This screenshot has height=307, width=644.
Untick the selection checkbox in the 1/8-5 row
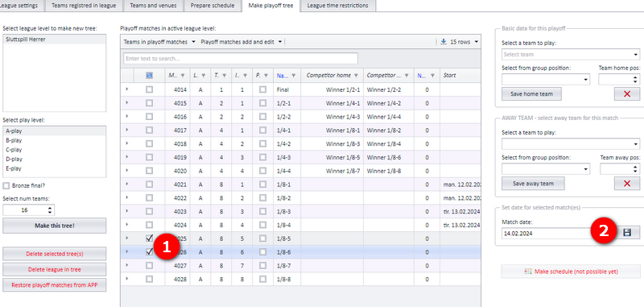point(150,239)
